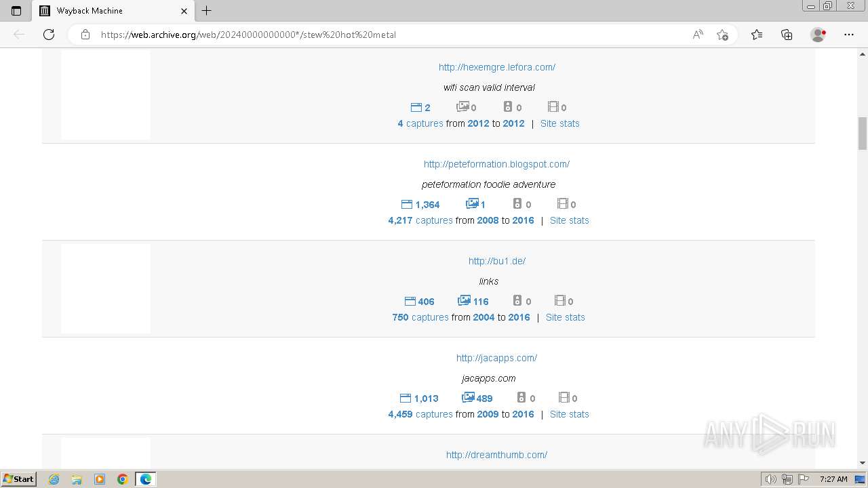Launch Chrome from taskbar
Image resolution: width=868 pixels, height=488 pixels.
[x=123, y=479]
